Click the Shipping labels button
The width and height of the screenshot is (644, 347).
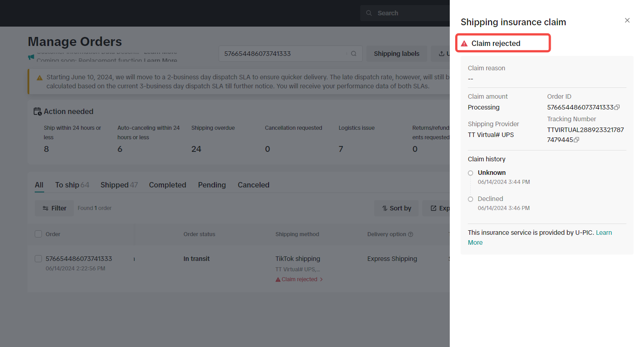[396, 54]
